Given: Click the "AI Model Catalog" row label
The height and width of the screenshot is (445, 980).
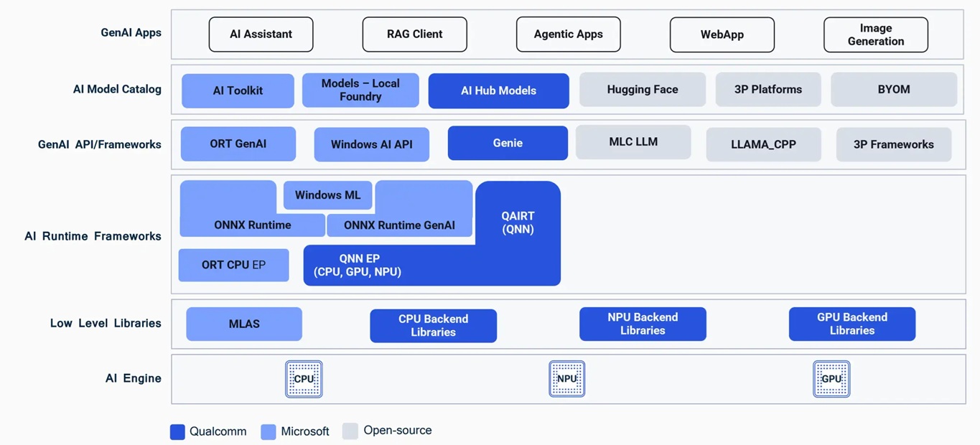Looking at the screenshot, I should (x=117, y=90).
